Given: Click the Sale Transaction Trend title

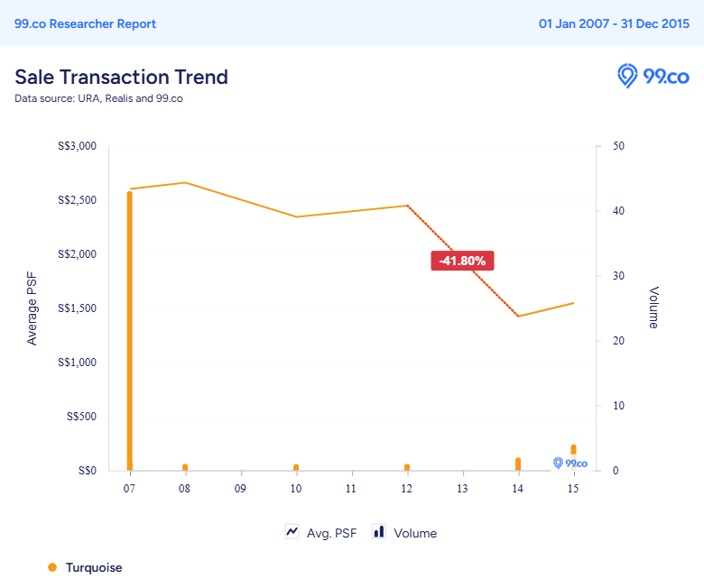Looking at the screenshot, I should pyautogui.click(x=121, y=77).
